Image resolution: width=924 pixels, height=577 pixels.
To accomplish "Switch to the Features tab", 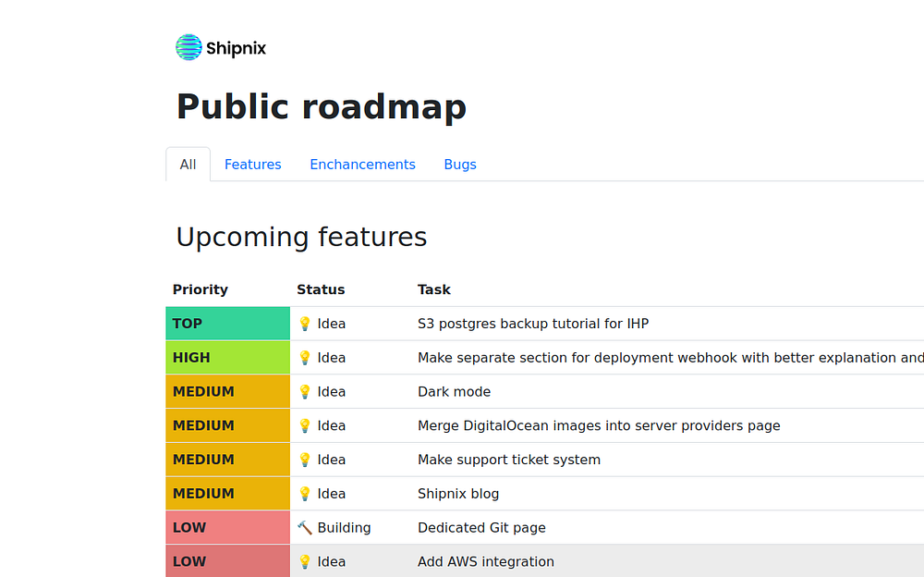I will (x=252, y=165).
